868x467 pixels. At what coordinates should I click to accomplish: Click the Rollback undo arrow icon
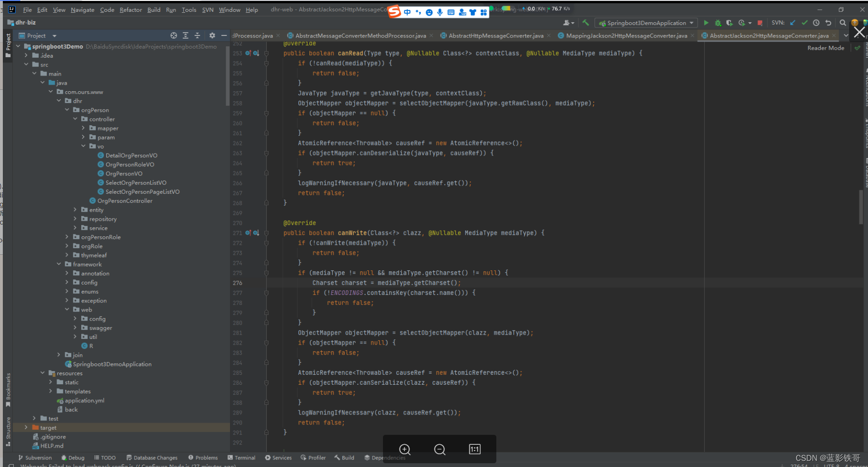point(828,23)
